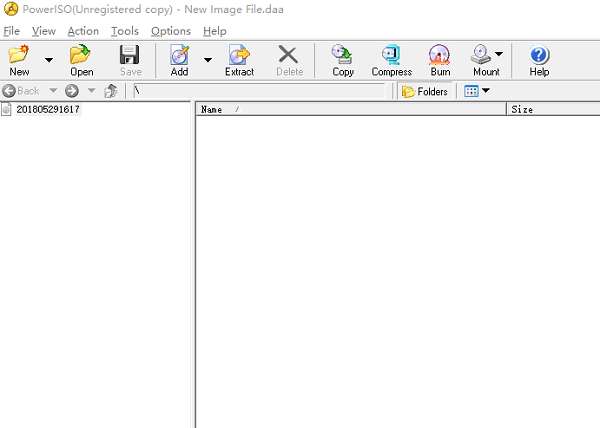Open the Tools menu
The height and width of the screenshot is (428, 600).
(125, 31)
